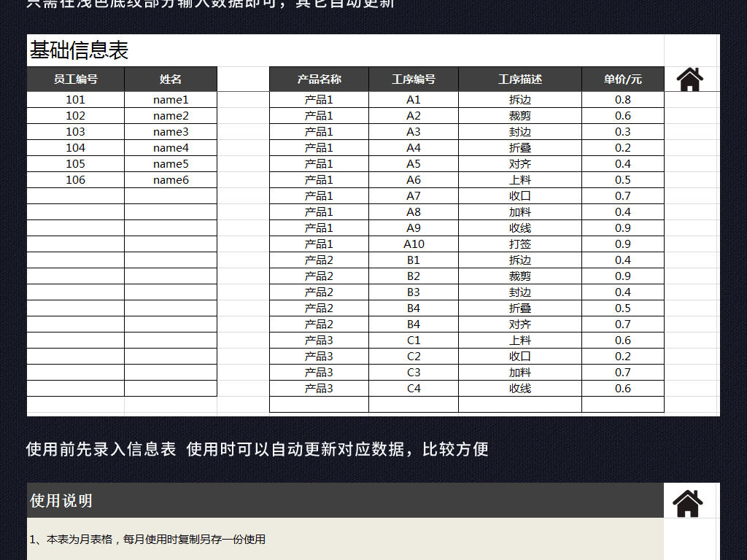The width and height of the screenshot is (747, 560).
Task: Click process code cell C4
Action: coord(414,388)
